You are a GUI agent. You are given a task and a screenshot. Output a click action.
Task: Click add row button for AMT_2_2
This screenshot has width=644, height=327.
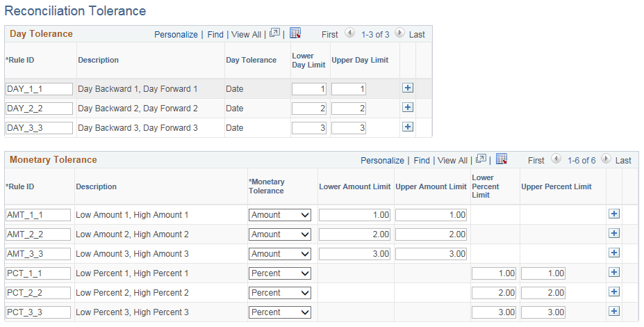coord(614,234)
